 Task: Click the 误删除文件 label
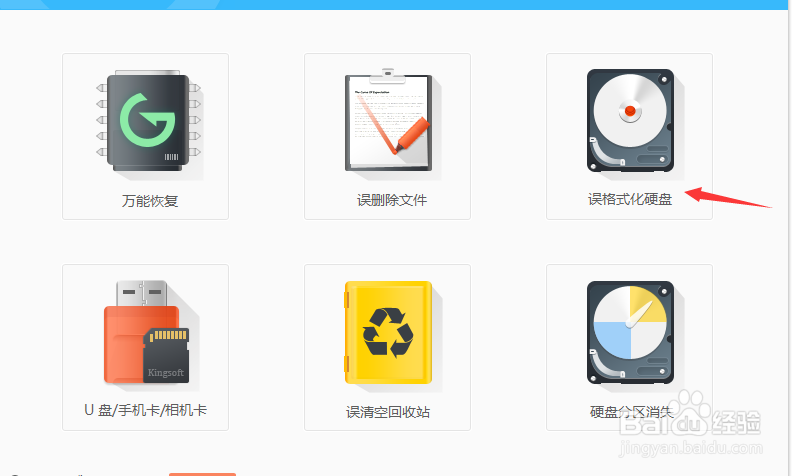[x=392, y=200]
